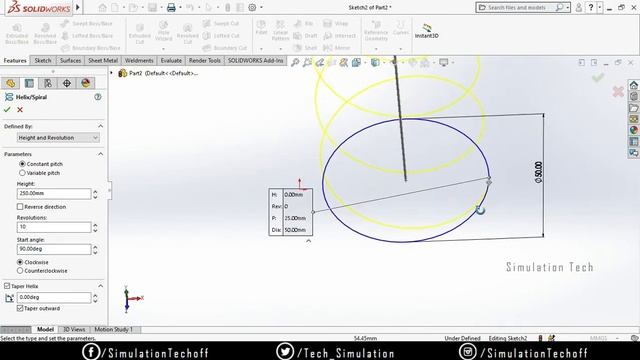Image resolution: width=640 pixels, height=360 pixels.
Task: Click Zoom to Fit in the view toolbar
Action: click(x=295, y=62)
